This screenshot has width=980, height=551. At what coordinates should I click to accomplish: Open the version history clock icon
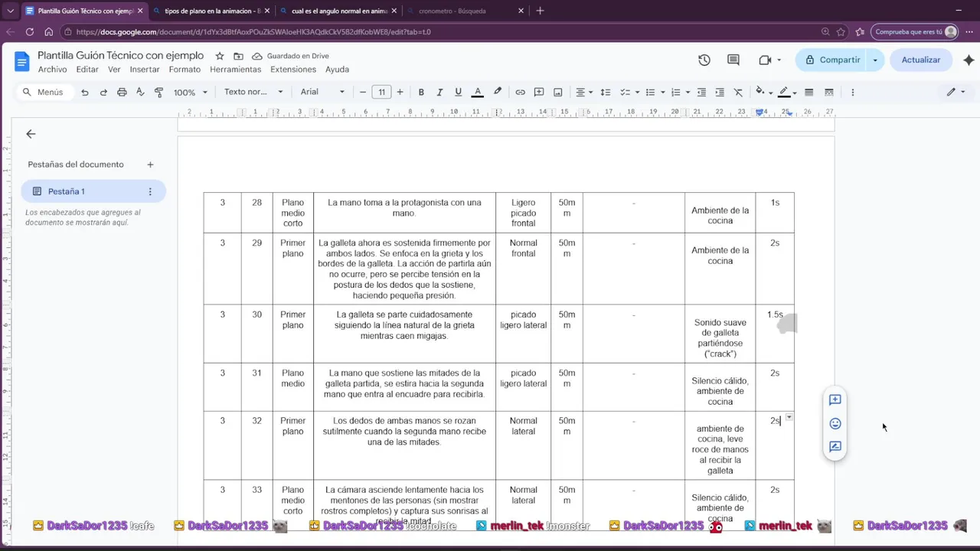point(704,60)
